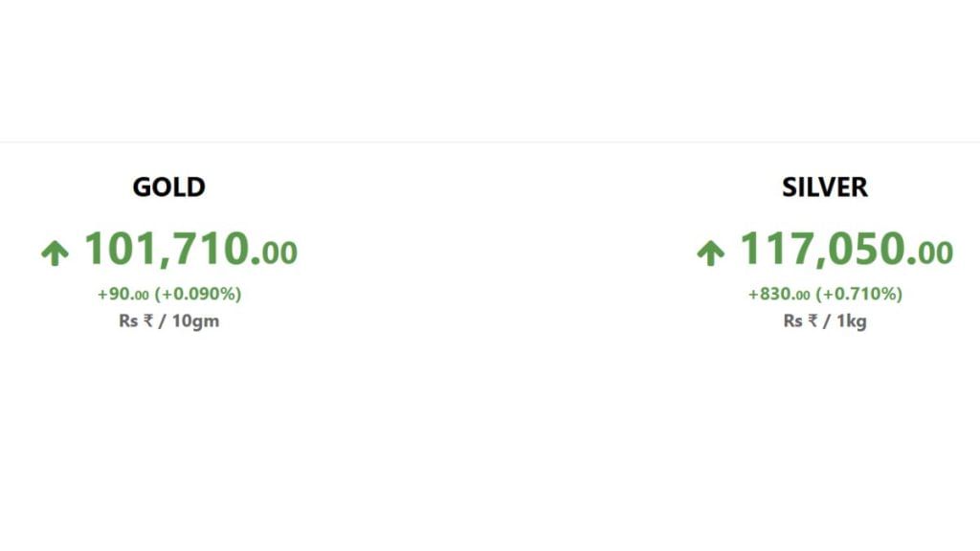Select the GOLD heading

[168, 187]
